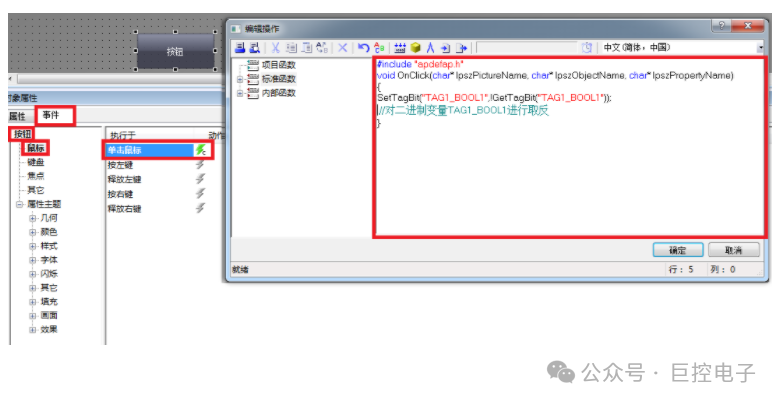The height and width of the screenshot is (403, 780).
Task: Select the 焦点 event category
Action: [x=36, y=176]
